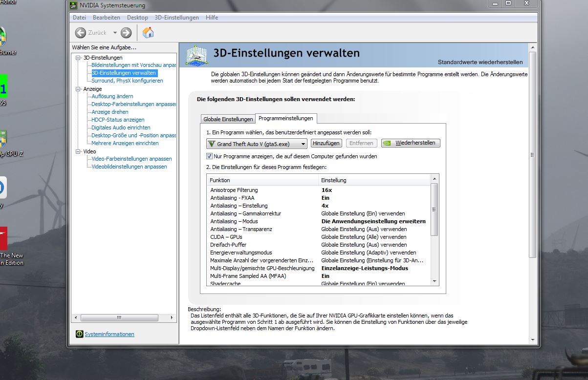Screen dimensions: 588x380
Task: Open the 3D-Einstellungen menu
Action: click(176, 18)
